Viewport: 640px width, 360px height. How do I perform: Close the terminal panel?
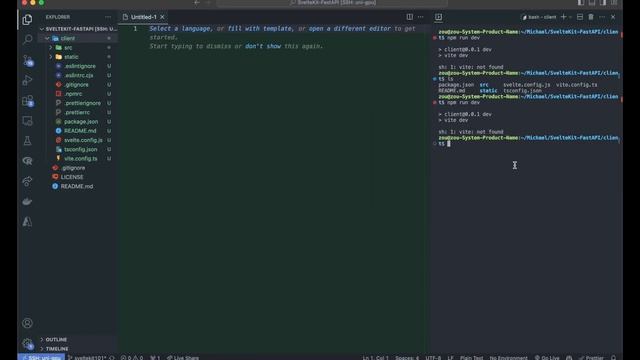pos(613,17)
